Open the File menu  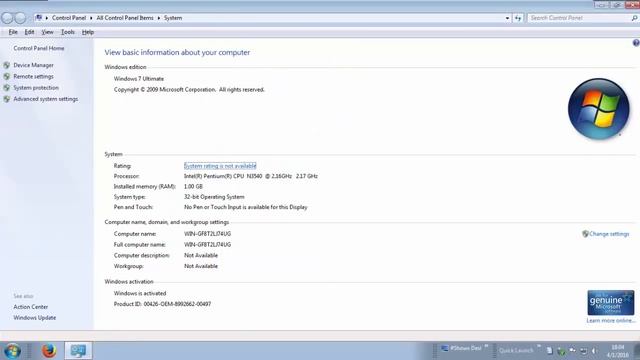tap(13, 32)
